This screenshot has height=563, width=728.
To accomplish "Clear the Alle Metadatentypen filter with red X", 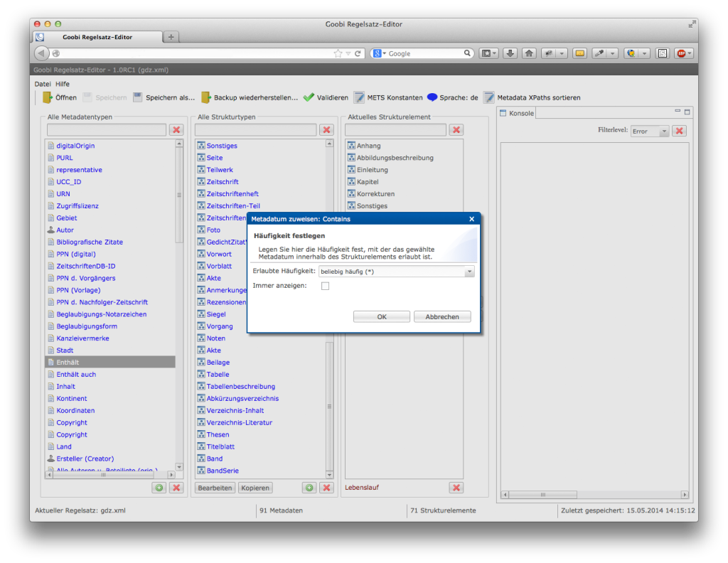I will pos(176,130).
